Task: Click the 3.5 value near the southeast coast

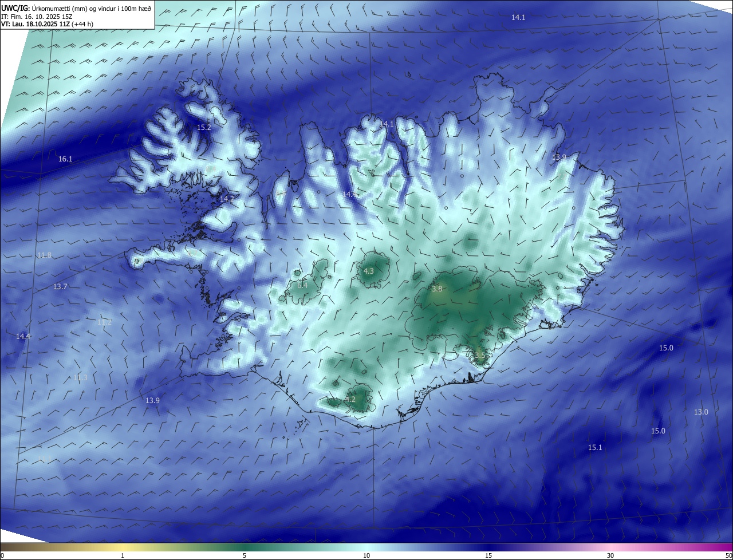Action: pyautogui.click(x=480, y=355)
